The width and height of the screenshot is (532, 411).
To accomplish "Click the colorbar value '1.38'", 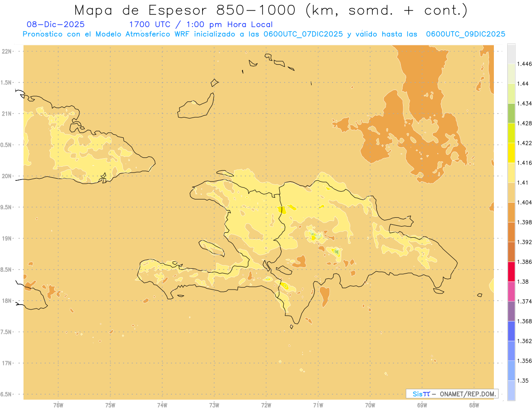I will [524, 282].
